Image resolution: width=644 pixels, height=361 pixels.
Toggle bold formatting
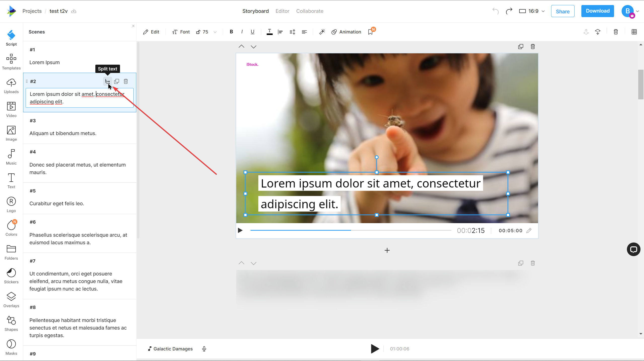pos(231,32)
